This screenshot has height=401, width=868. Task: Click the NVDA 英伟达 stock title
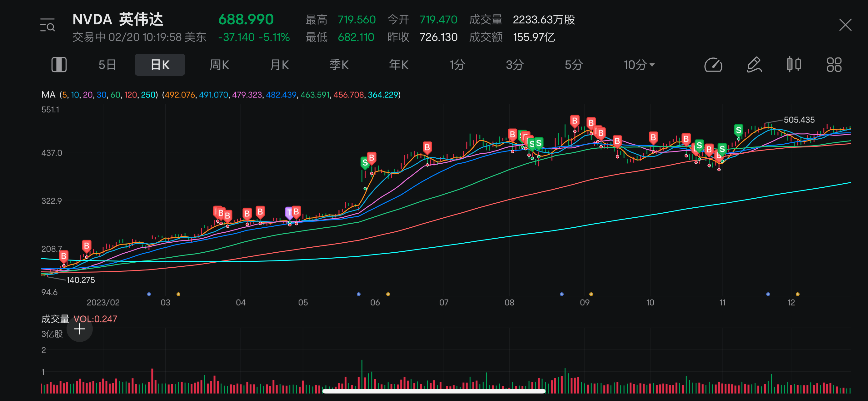pos(118,20)
